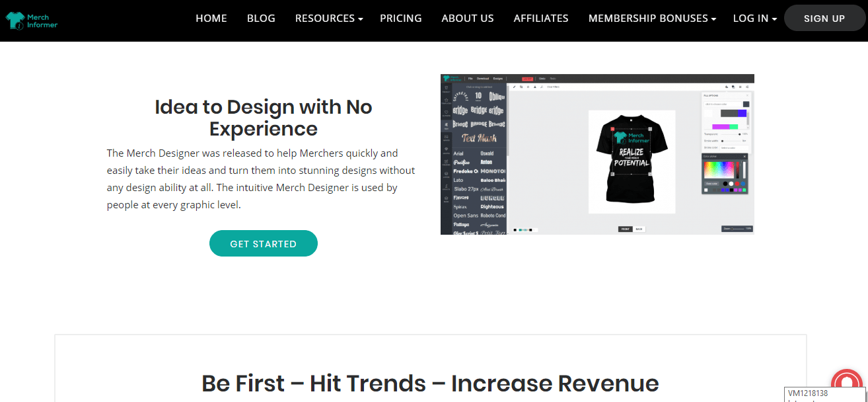The width and height of the screenshot is (868, 402).
Task: Open the red notification bell icon
Action: 848,385
